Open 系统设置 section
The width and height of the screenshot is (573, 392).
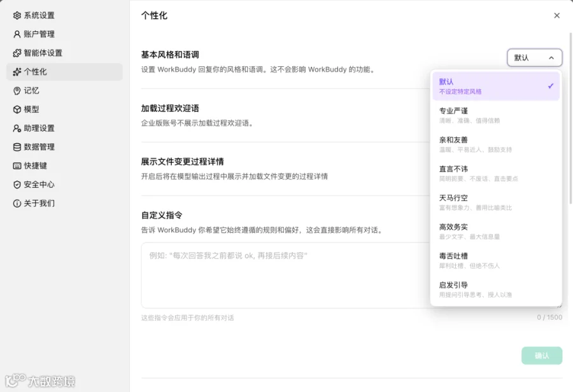(x=64, y=15)
